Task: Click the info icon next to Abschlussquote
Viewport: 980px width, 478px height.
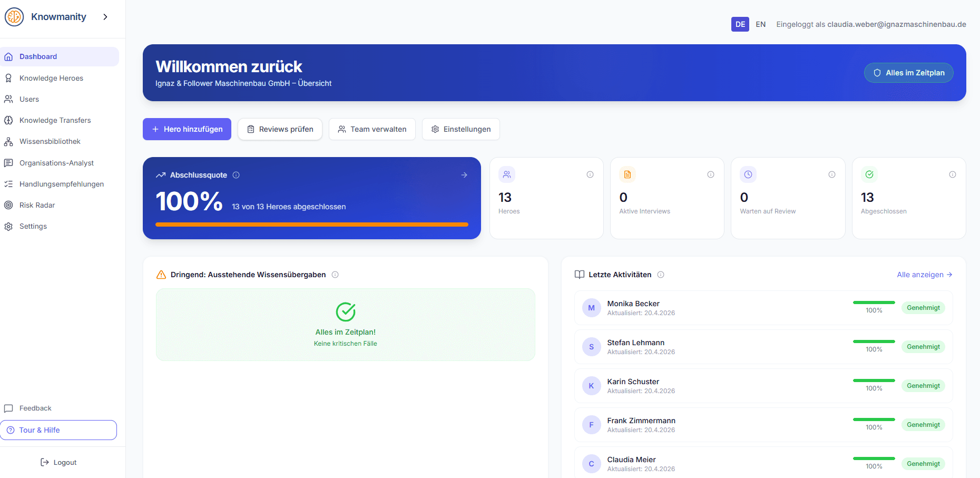Action: (x=236, y=175)
